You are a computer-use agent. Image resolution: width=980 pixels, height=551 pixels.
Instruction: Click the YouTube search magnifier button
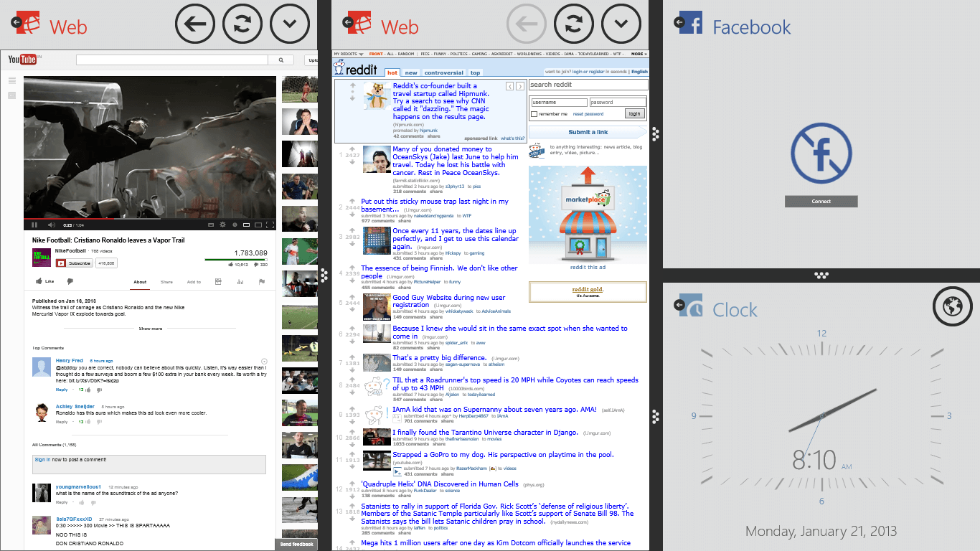point(282,60)
